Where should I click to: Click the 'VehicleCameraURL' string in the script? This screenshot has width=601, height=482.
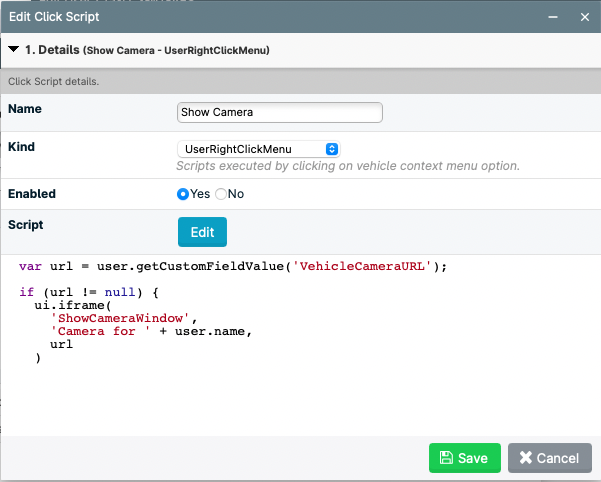(x=362, y=266)
